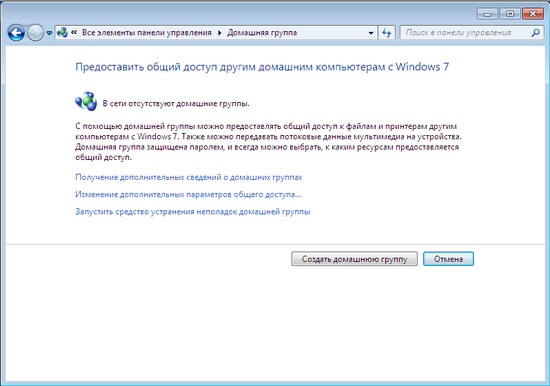
Task: Click the HomeGroup spheres icon beside the status text
Action: point(86,101)
